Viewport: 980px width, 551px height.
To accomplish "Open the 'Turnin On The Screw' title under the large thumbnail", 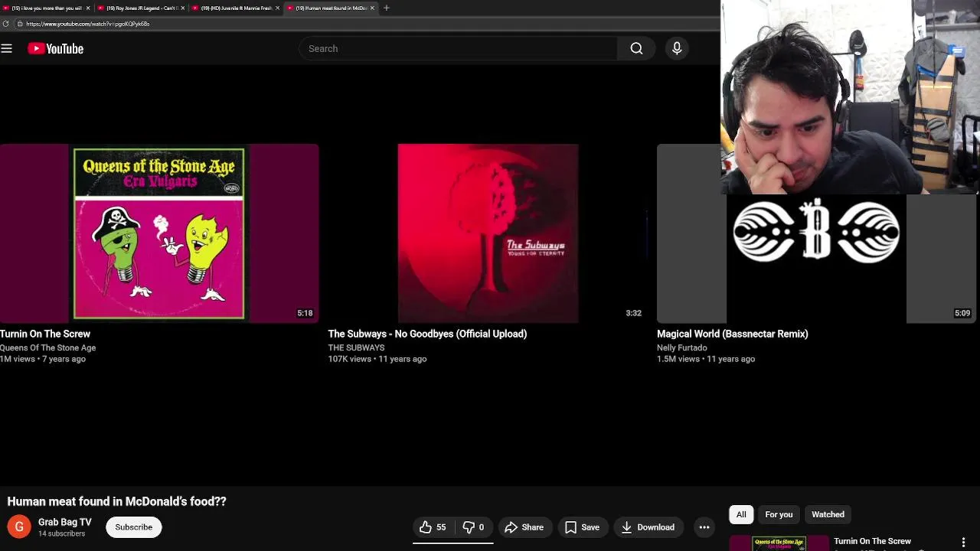I will tap(45, 334).
